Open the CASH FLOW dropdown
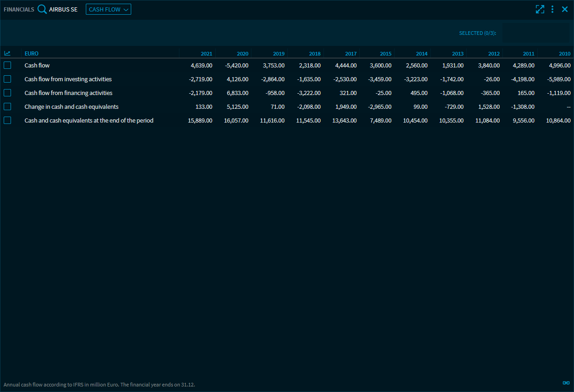Viewport: 574px width, 392px height. 108,9
